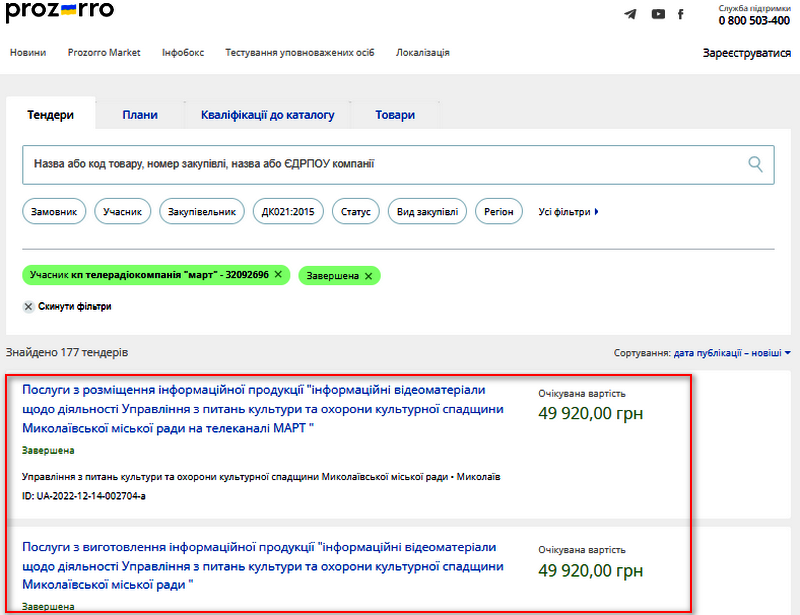Click the Prozorro logo
This screenshot has height=615, width=800.
pyautogui.click(x=60, y=12)
